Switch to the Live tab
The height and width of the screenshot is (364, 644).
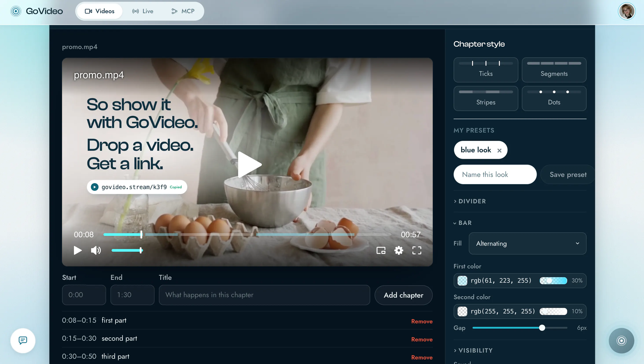(143, 11)
